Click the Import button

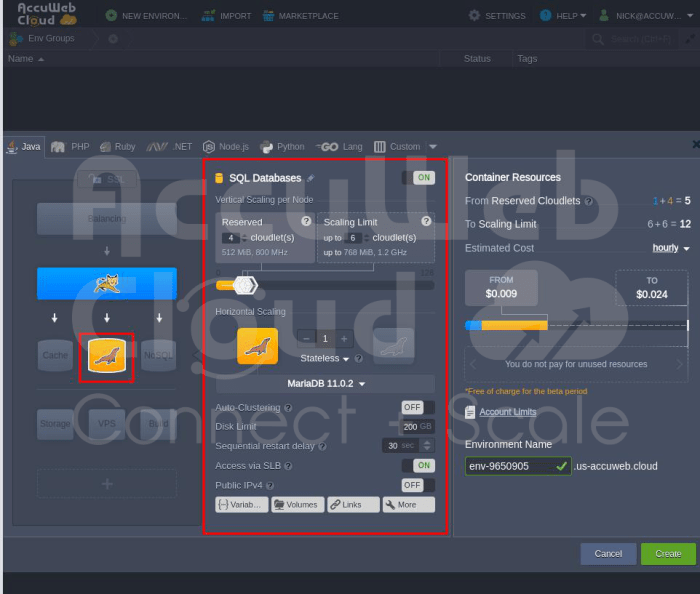click(226, 16)
